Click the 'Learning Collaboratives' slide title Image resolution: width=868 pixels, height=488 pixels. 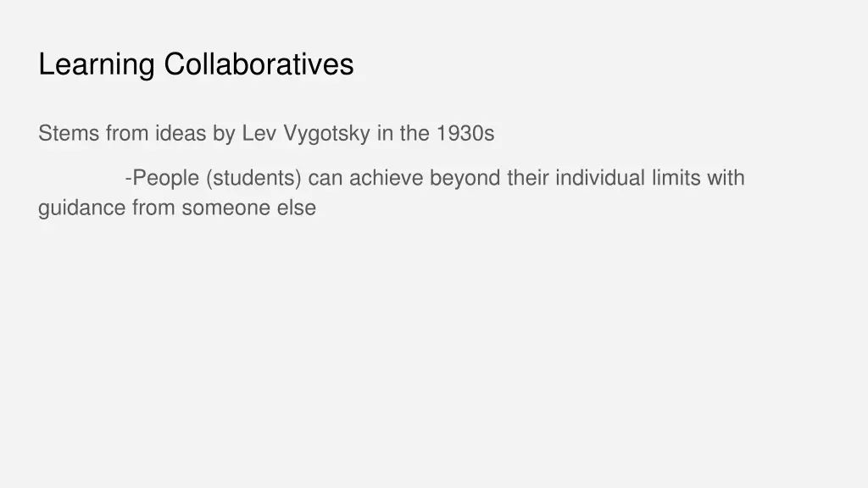point(196,64)
